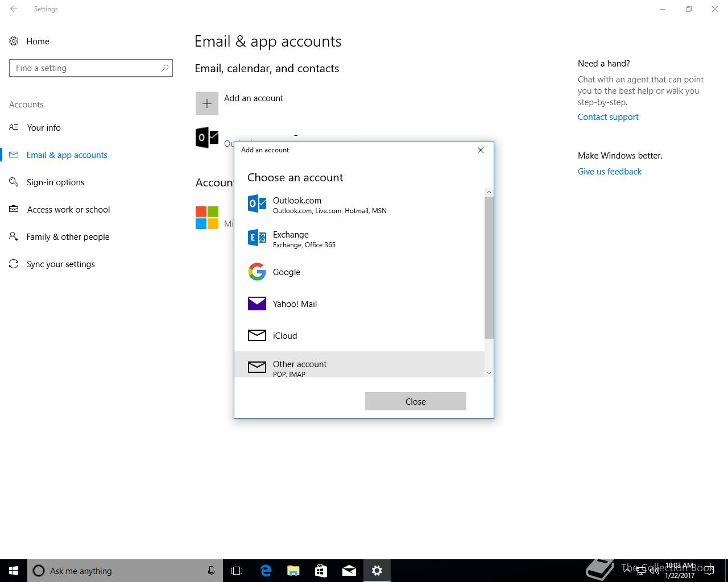Open Access work or school page

click(68, 210)
